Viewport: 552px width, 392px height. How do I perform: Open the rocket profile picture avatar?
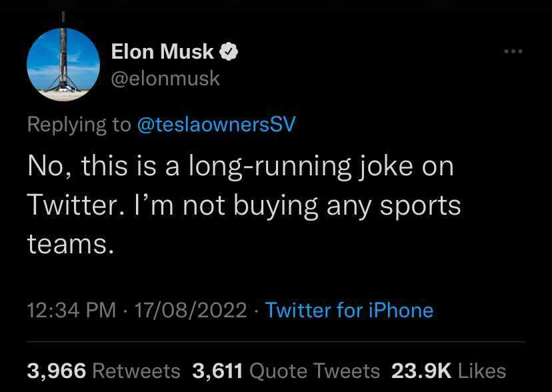point(63,65)
